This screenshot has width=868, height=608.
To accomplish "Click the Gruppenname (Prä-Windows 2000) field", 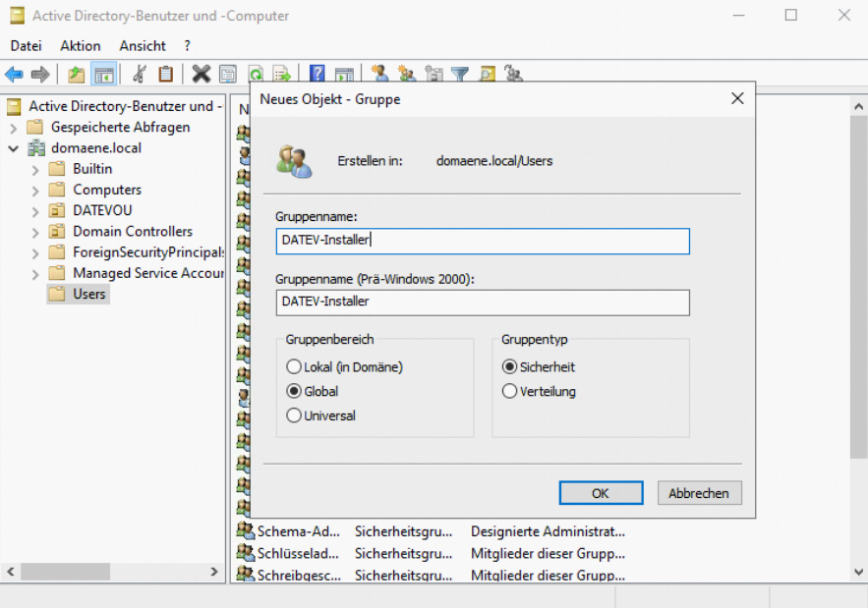I will pyautogui.click(x=483, y=302).
